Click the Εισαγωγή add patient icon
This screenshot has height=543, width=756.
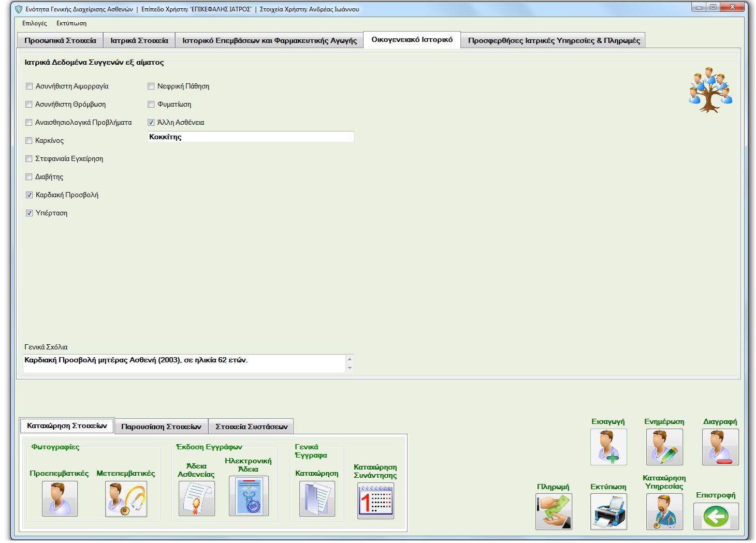pyautogui.click(x=608, y=447)
